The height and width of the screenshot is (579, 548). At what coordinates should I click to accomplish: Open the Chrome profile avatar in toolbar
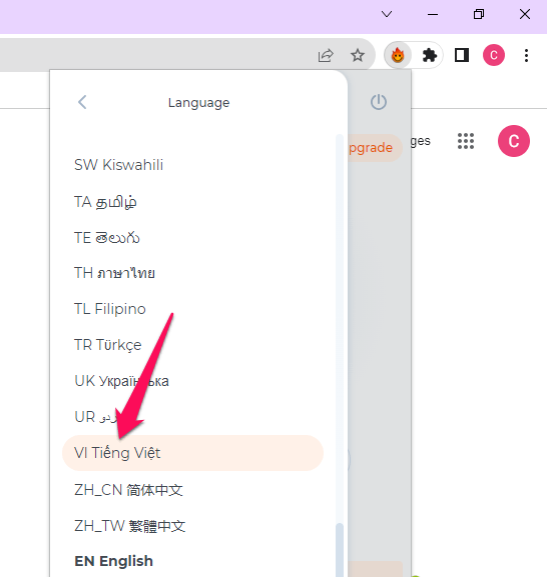tap(494, 55)
